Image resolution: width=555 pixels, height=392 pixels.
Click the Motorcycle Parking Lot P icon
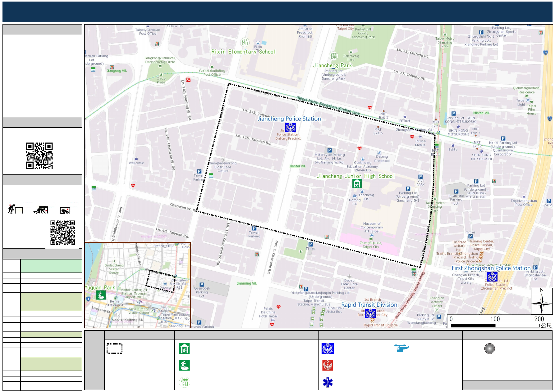(x=329, y=150)
